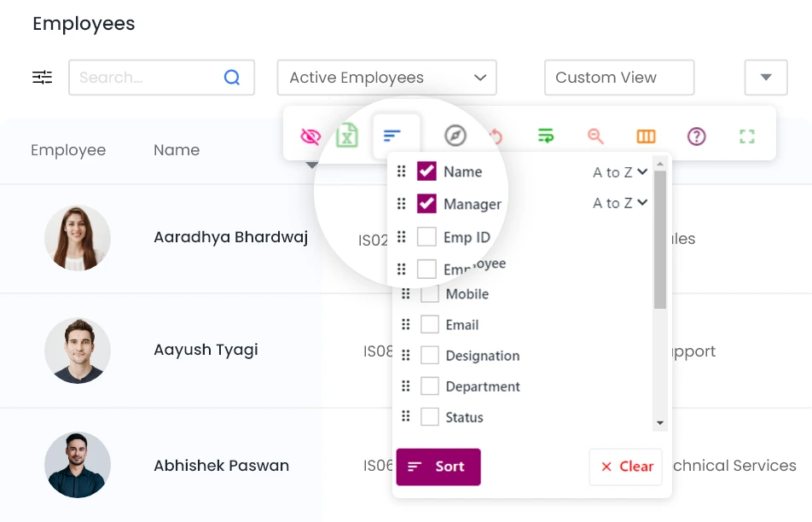
Task: Open the Active Employees dropdown
Action: click(x=386, y=78)
